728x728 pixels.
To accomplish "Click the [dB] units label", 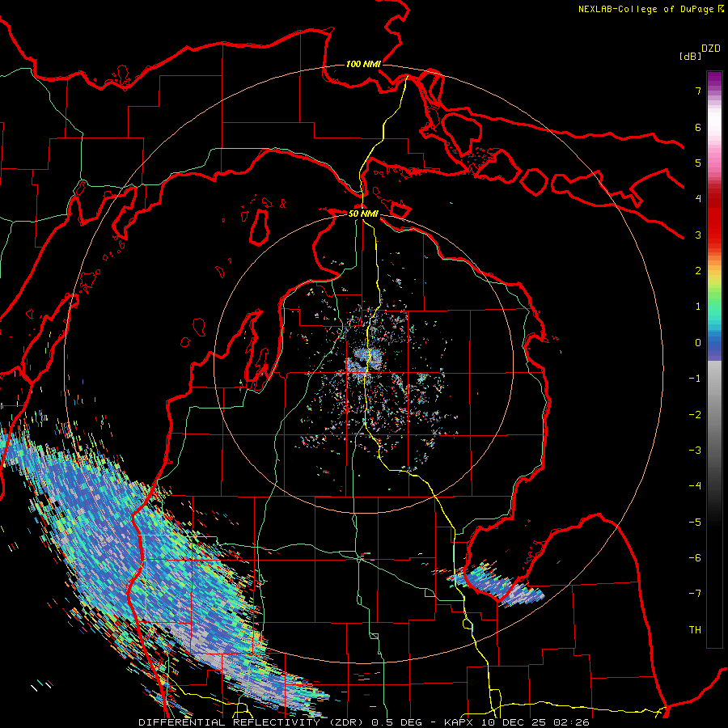I will [691, 56].
